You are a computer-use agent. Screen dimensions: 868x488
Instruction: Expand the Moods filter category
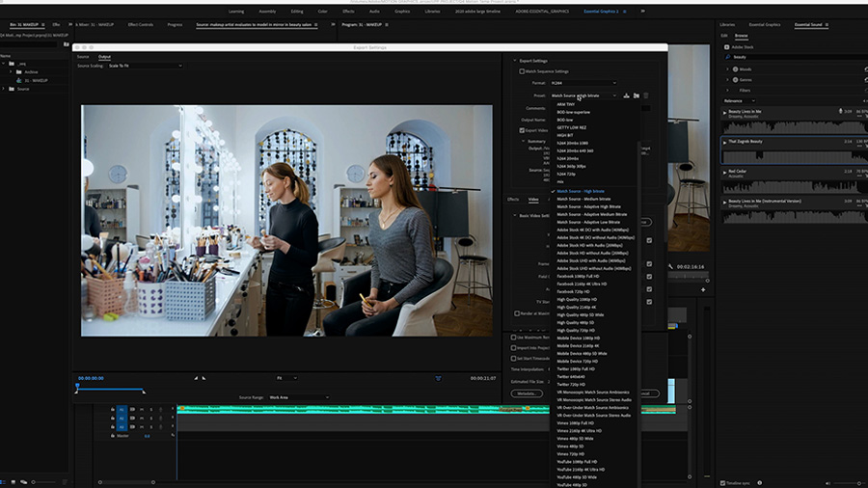coord(728,69)
